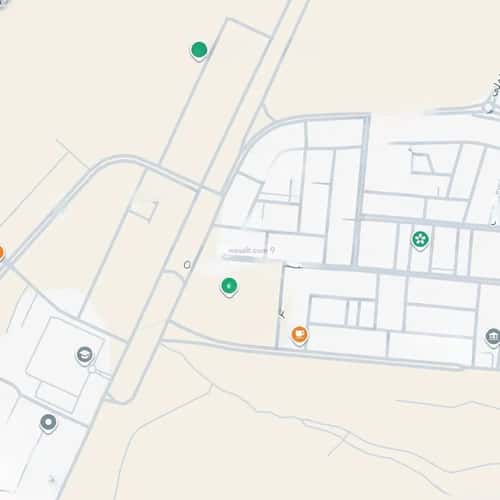Select the gray graduation cap school marker
The width and height of the screenshot is (500, 500).
(x=85, y=355)
